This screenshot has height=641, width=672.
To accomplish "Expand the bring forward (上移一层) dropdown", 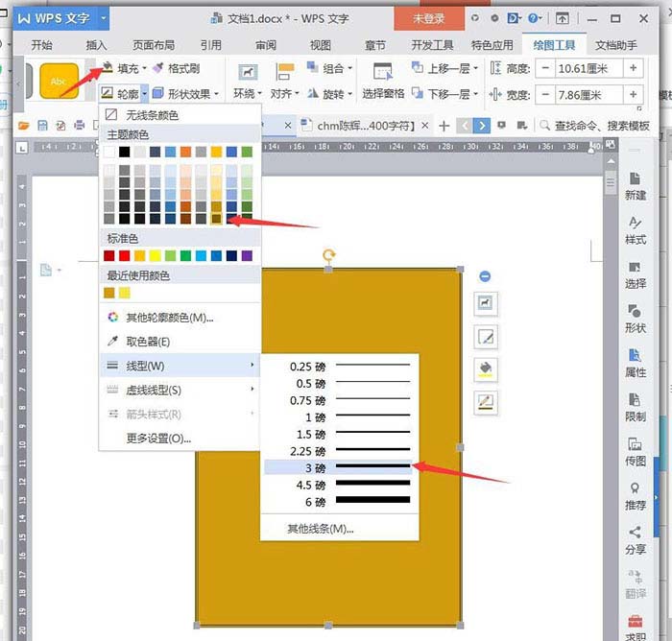I will click(476, 68).
